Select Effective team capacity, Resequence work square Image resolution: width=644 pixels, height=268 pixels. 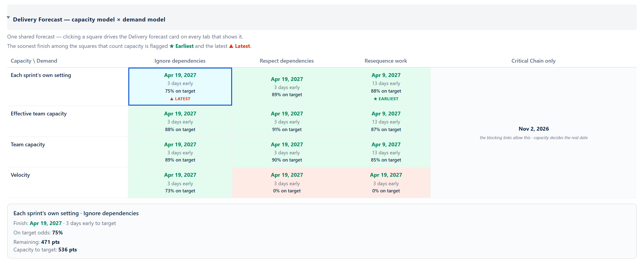tap(386, 121)
